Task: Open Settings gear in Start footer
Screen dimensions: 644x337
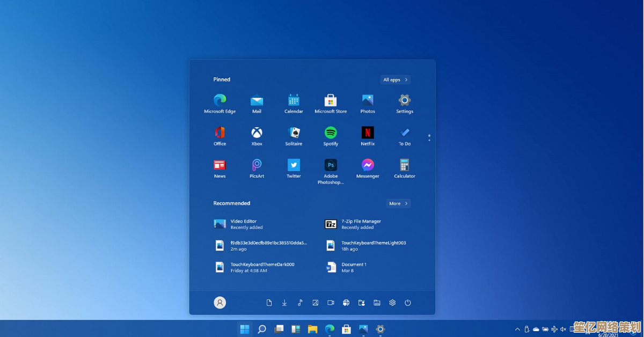Action: [x=392, y=303]
